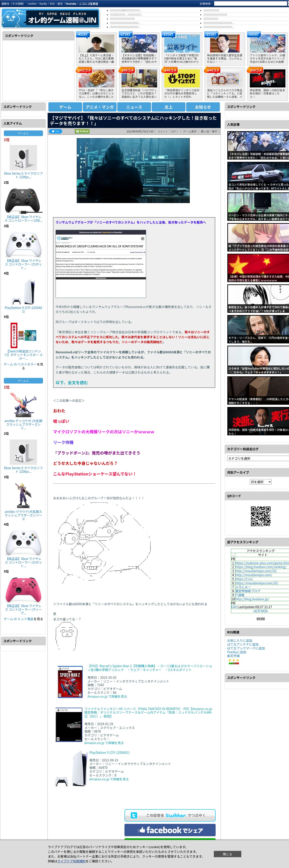Click the 閉じる cookie banner button
Image resolution: width=289 pixels, height=868 pixels.
(x=227, y=854)
